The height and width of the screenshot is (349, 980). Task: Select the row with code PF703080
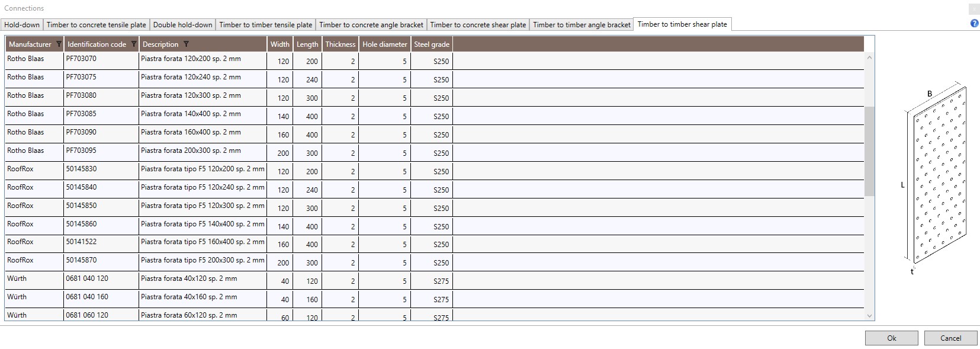pyautogui.click(x=434, y=98)
